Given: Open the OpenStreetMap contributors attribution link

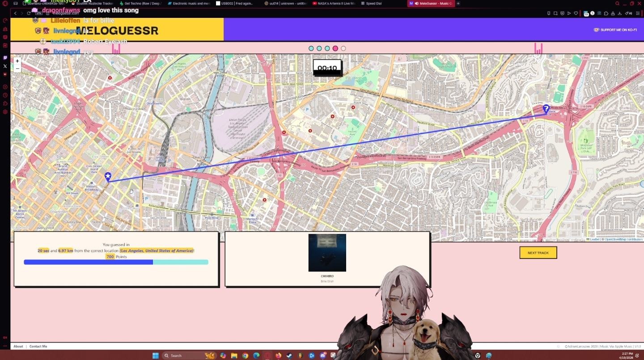Looking at the screenshot, I should tap(624, 239).
